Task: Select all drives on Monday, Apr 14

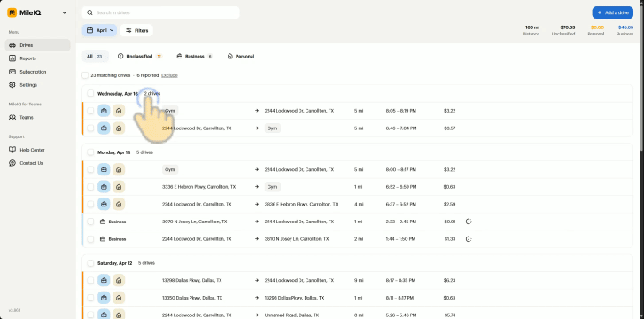Action: (x=90, y=152)
